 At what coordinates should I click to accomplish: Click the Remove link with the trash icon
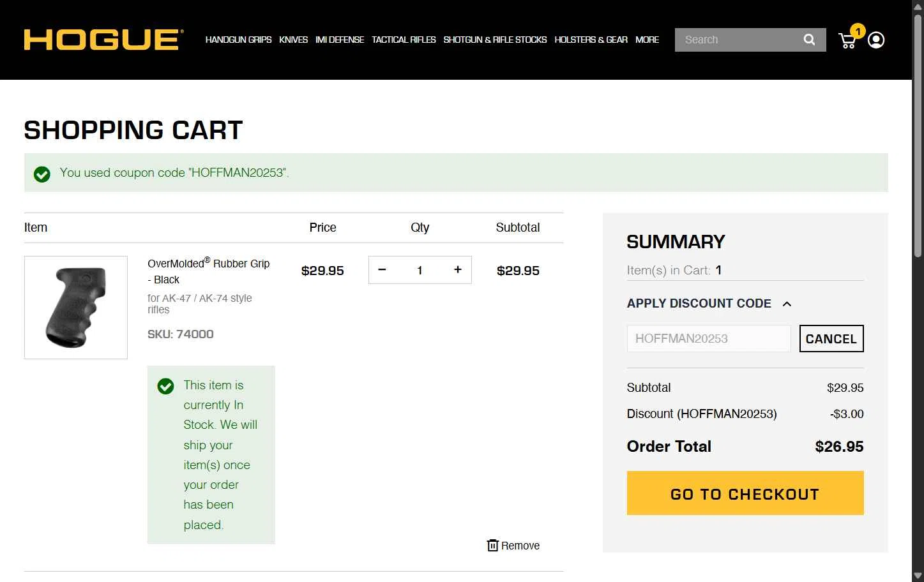[513, 546]
